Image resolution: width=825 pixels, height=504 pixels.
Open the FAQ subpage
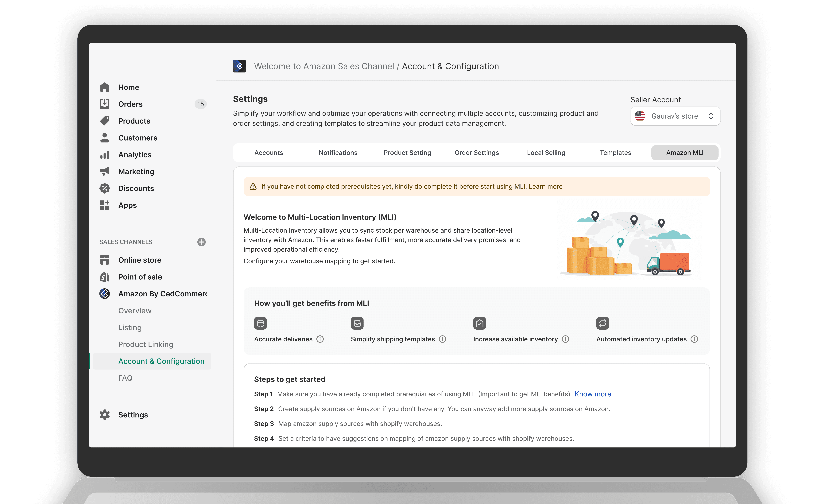point(125,378)
